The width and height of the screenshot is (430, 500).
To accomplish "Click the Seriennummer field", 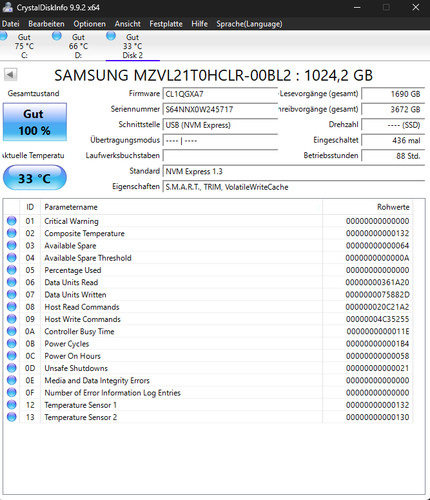I will (220, 109).
